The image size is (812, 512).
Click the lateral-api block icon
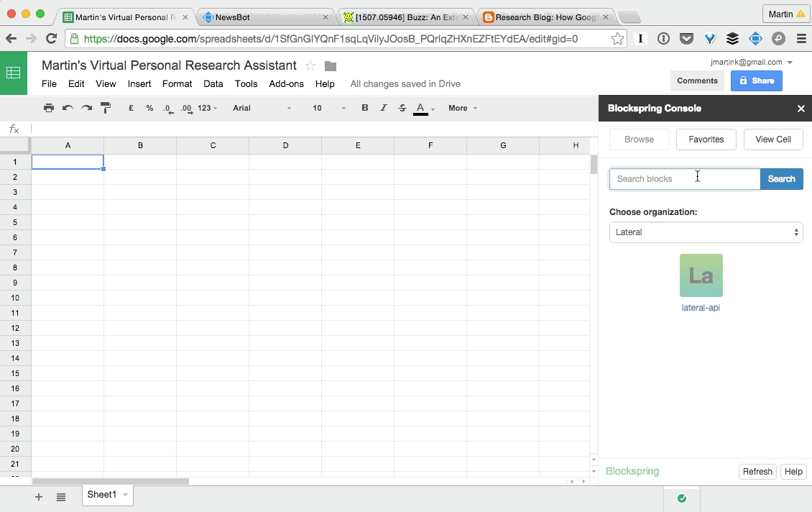701,275
